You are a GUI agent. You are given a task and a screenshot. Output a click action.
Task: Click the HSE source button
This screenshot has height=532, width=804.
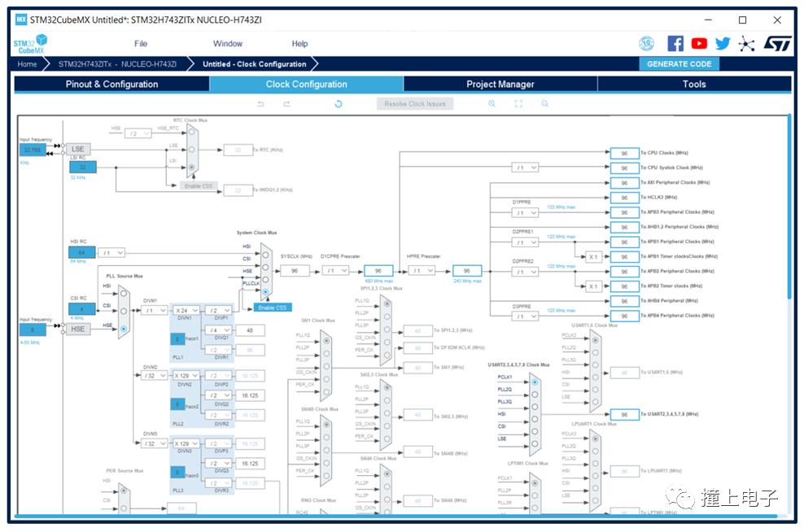[78, 329]
